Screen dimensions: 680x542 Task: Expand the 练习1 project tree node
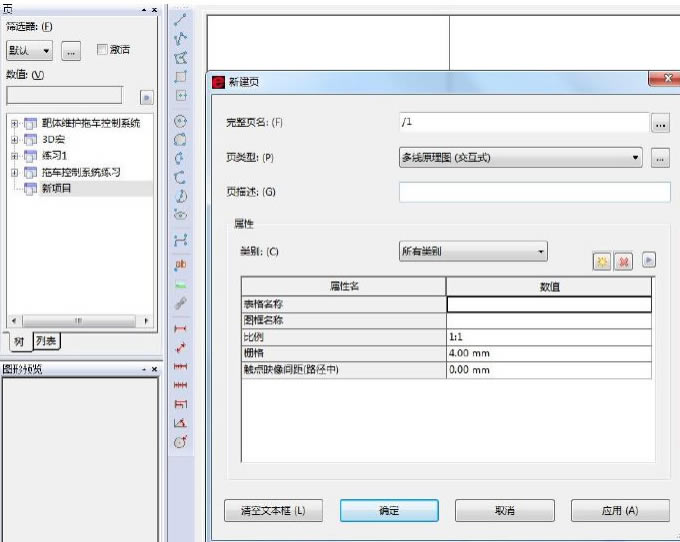point(14,156)
